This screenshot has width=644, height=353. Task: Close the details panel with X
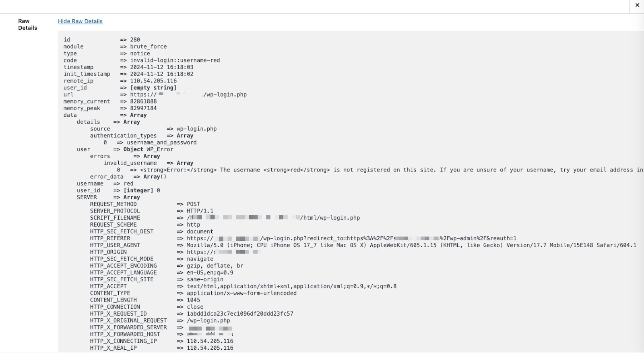[x=637, y=5]
